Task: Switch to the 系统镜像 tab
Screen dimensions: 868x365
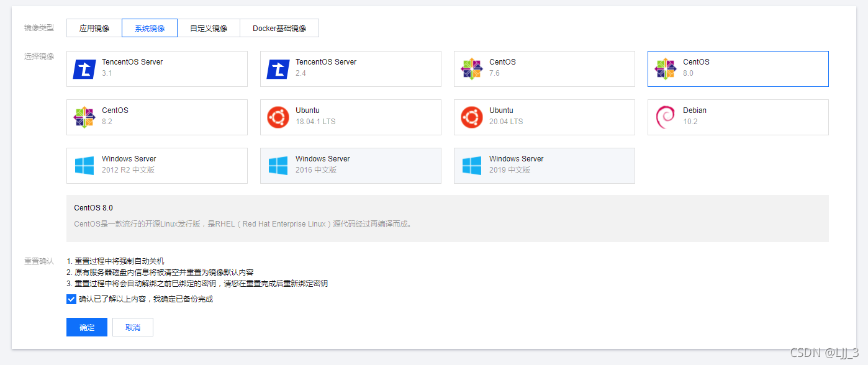Action: tap(150, 28)
